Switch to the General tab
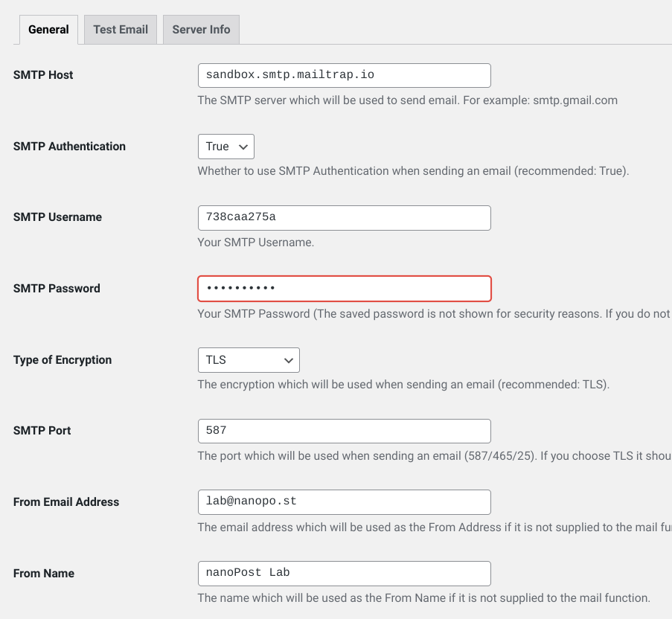 point(48,30)
